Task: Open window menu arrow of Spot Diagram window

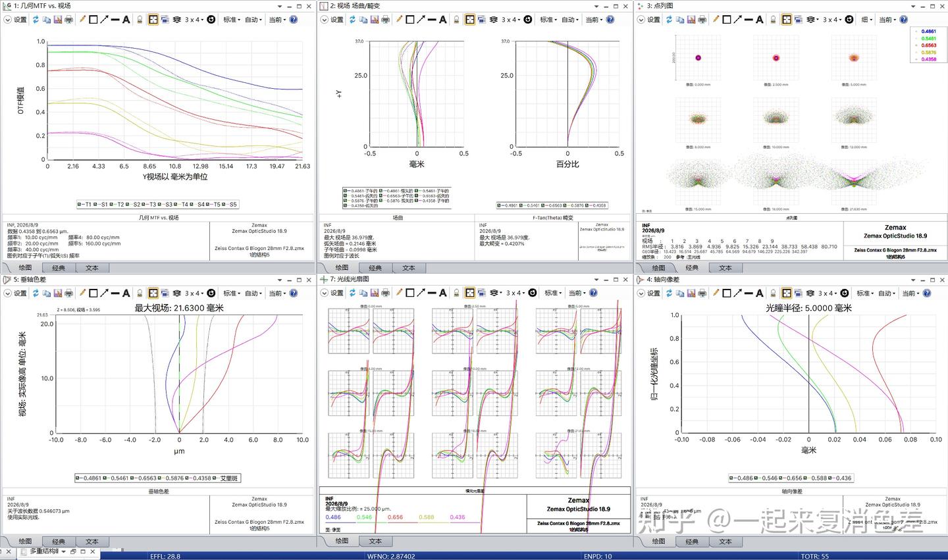Action: pos(913,6)
